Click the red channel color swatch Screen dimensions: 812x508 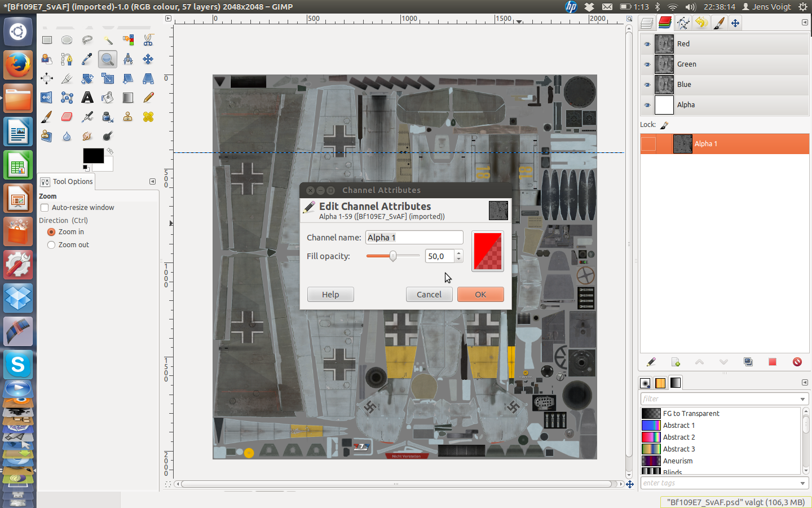point(488,251)
